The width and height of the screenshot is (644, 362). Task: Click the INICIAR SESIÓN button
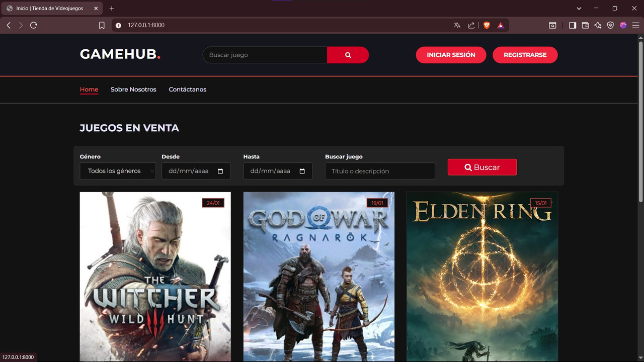pos(451,55)
